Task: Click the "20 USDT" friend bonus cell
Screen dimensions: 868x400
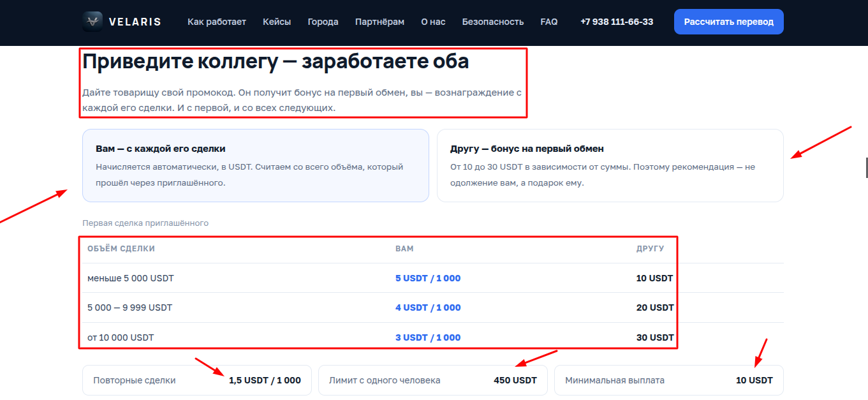Action: [x=655, y=307]
